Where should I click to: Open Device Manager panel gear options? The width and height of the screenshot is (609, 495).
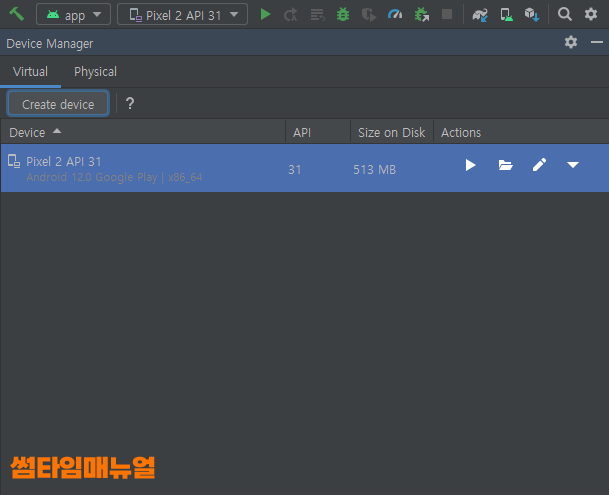(x=571, y=42)
